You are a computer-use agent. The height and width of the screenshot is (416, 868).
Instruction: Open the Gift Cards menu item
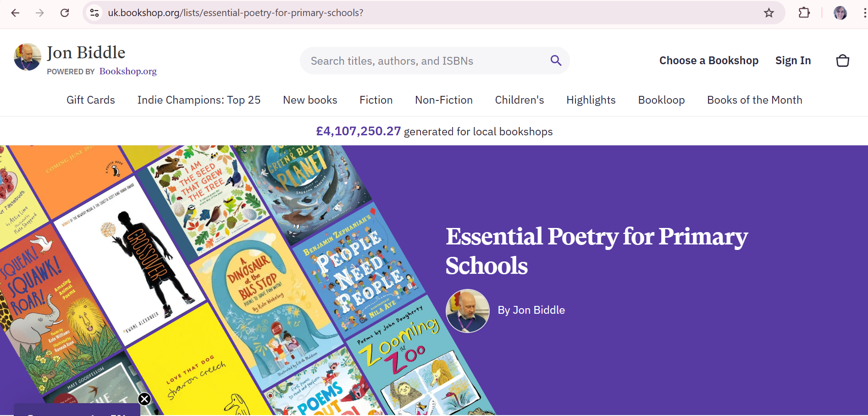91,100
